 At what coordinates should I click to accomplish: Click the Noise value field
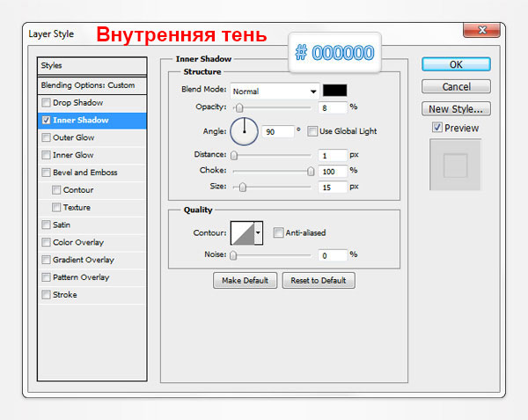point(333,255)
